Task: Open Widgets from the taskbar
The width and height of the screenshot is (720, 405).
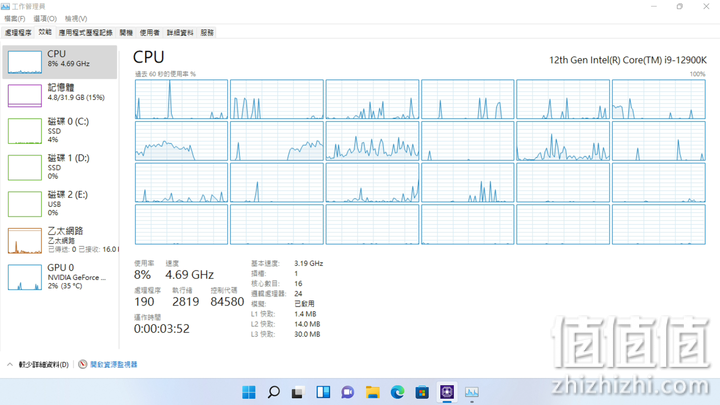Action: click(323, 392)
